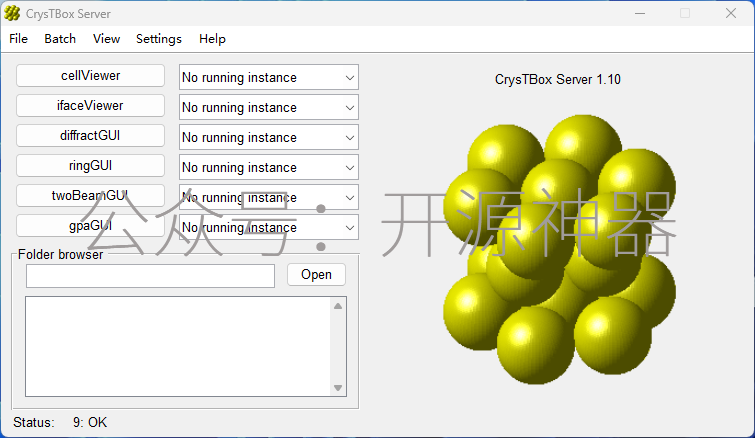Launch the ifaceViewer tool
755x438 pixels.
tap(91, 105)
